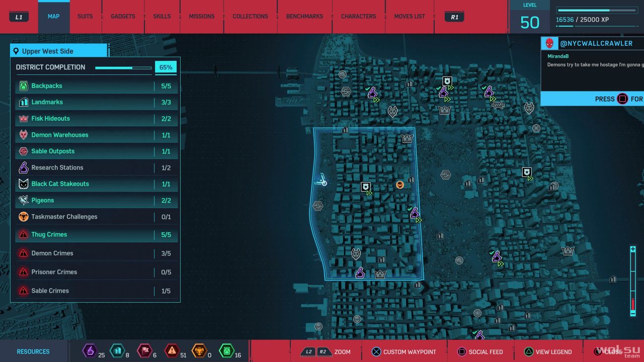The width and height of the screenshot is (644, 362).
Task: Select the unchecked research station marker in highlighted district
Action: pyautogui.click(x=360, y=273)
